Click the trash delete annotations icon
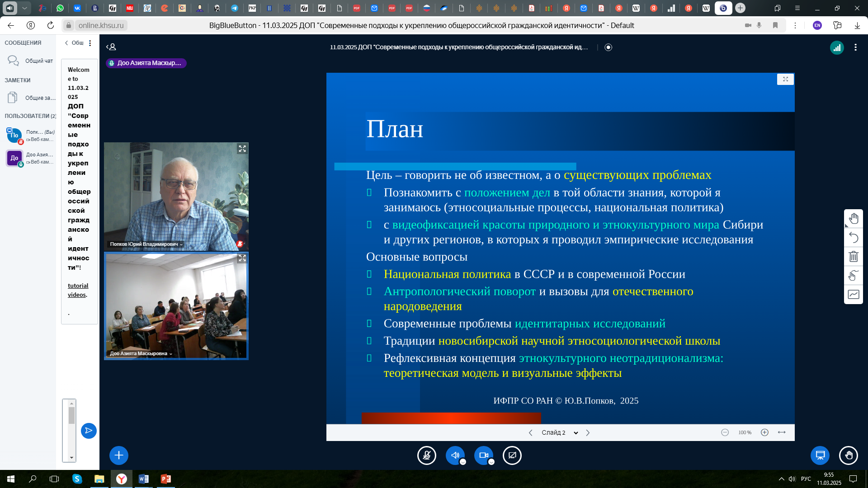Viewport: 868px width, 488px height. pos(854,257)
